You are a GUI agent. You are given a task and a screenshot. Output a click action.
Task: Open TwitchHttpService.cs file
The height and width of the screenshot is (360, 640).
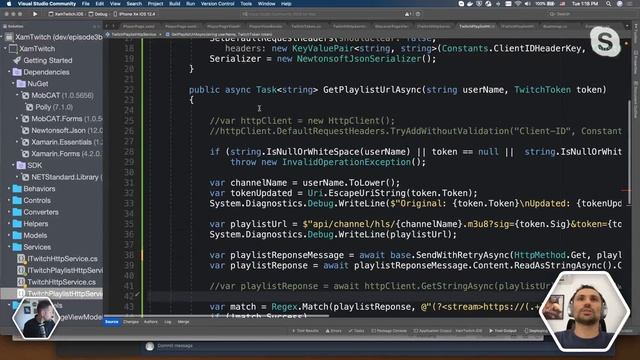[x=57, y=282]
